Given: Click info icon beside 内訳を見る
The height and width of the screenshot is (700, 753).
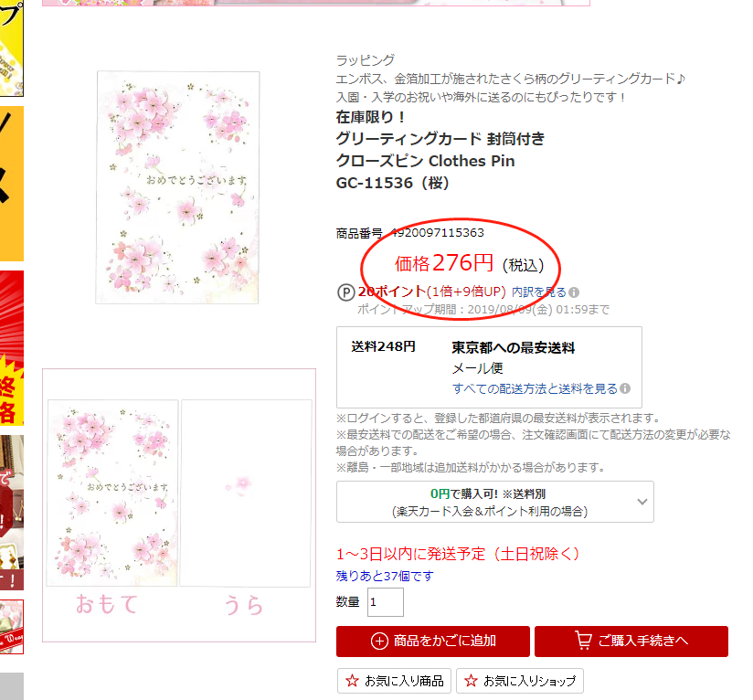Looking at the screenshot, I should click(x=574, y=292).
